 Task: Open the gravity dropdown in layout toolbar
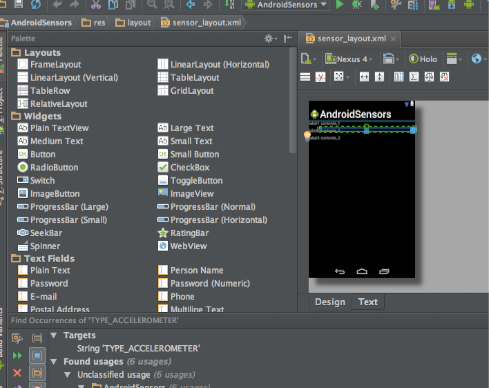[x=341, y=77]
